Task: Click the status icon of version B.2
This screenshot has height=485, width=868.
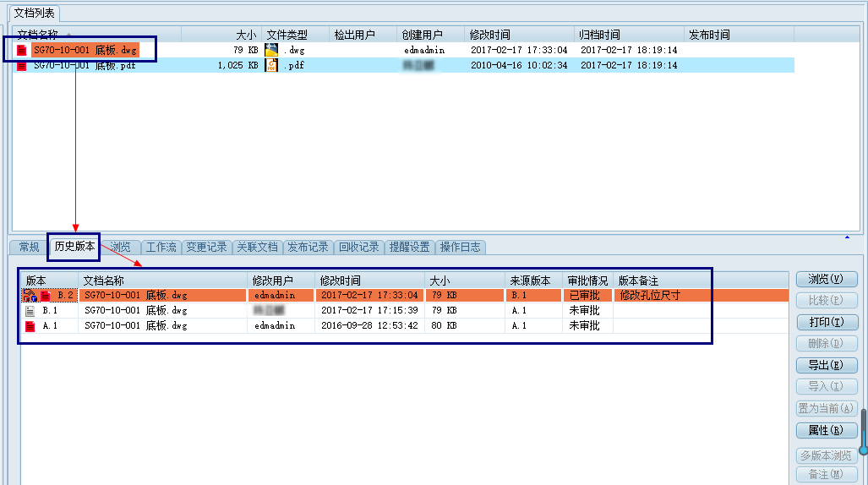Action: point(30,296)
